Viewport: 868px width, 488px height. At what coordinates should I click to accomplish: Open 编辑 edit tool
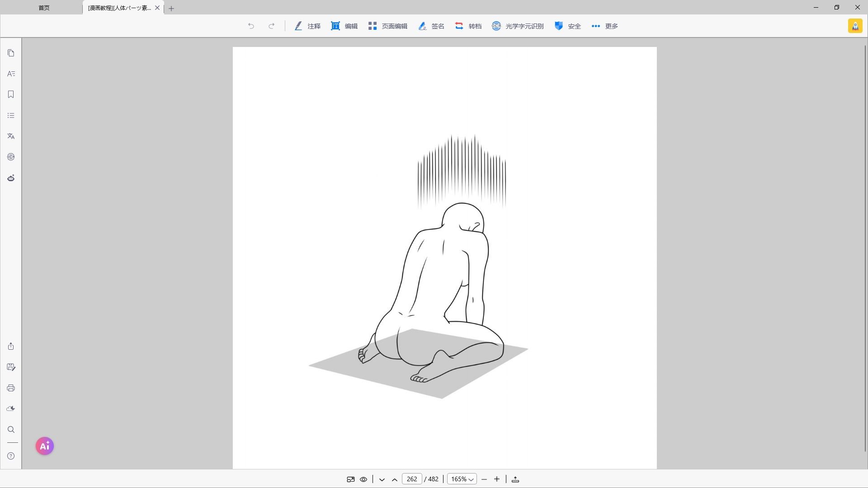(344, 26)
